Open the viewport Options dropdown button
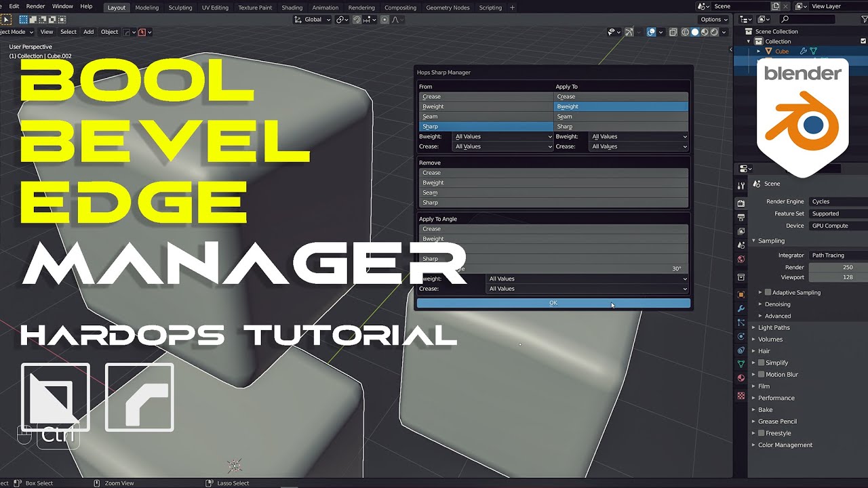 (x=714, y=20)
